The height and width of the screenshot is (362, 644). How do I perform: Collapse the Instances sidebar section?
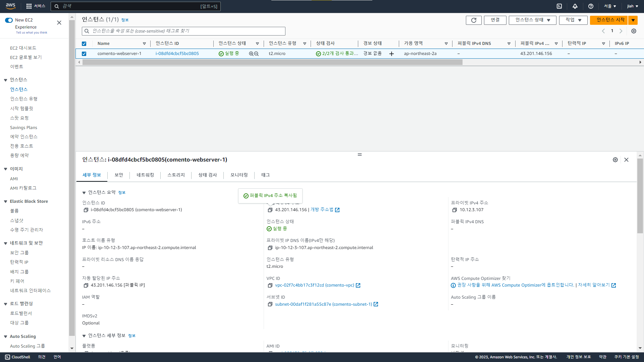pyautogui.click(x=5, y=80)
